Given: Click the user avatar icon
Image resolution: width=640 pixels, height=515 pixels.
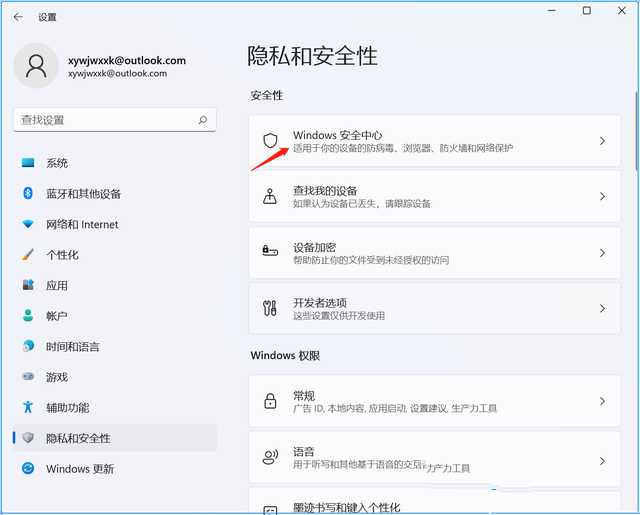Looking at the screenshot, I should [x=36, y=66].
